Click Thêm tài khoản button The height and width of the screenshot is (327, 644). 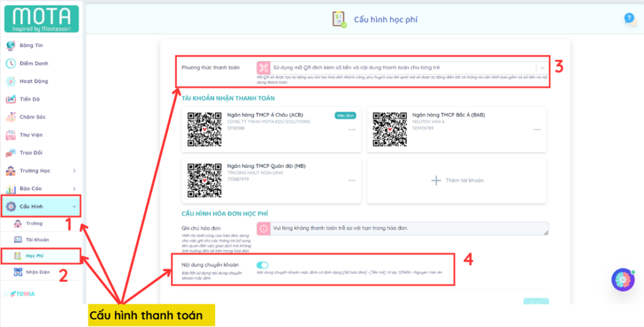457,180
